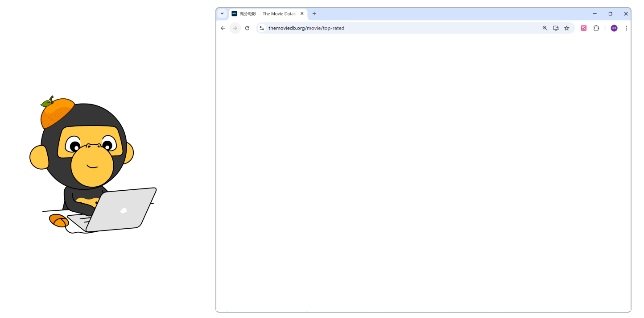View site information icon in address bar
Viewport: 644px width, 318px height.
[262, 28]
